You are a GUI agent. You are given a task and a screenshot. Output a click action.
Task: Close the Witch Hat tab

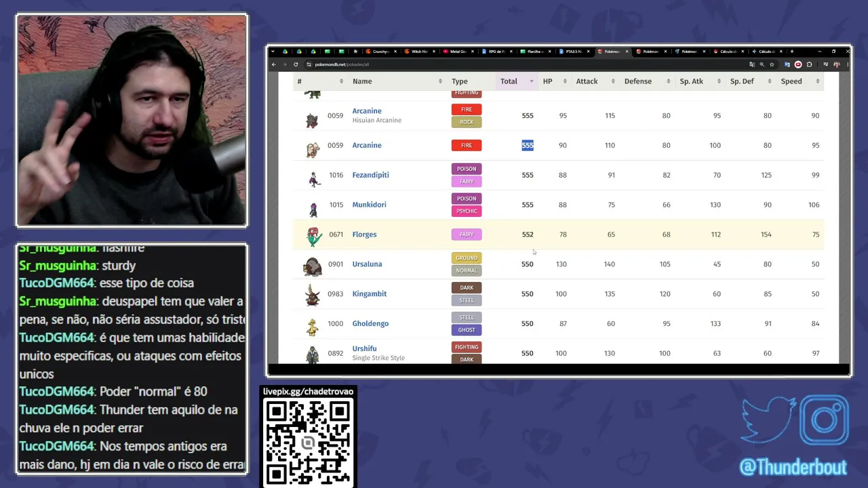click(433, 52)
